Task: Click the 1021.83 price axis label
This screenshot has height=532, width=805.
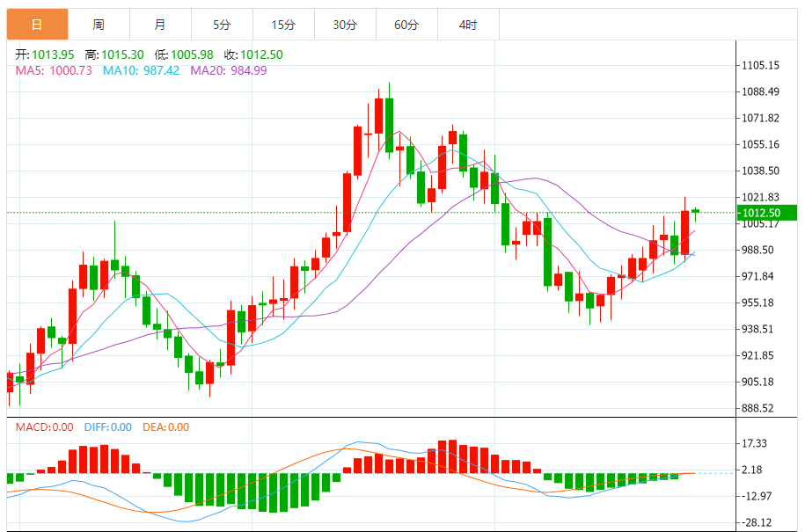Action: point(760,197)
